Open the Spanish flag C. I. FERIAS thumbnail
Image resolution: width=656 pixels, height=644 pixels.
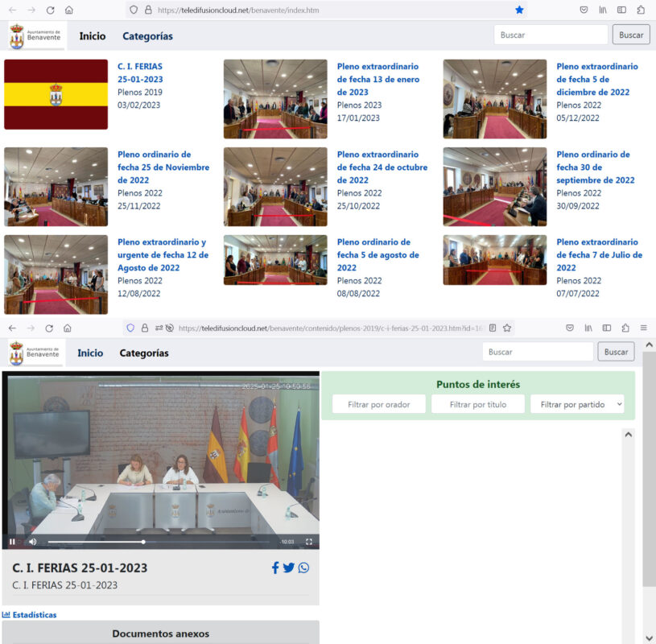56,94
